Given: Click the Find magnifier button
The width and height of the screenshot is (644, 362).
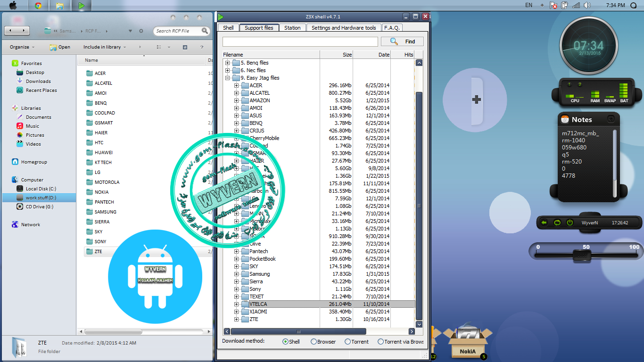Looking at the screenshot, I should [402, 41].
